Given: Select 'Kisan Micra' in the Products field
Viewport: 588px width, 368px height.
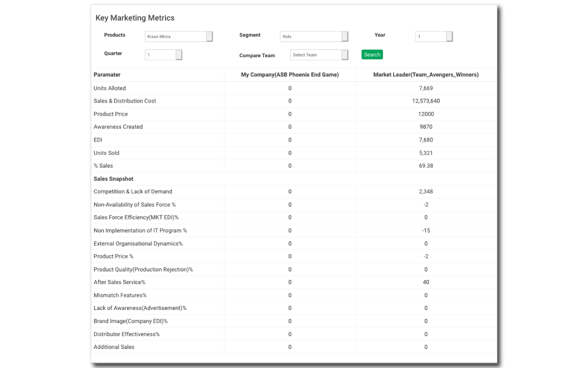Looking at the screenshot, I should (176, 36).
